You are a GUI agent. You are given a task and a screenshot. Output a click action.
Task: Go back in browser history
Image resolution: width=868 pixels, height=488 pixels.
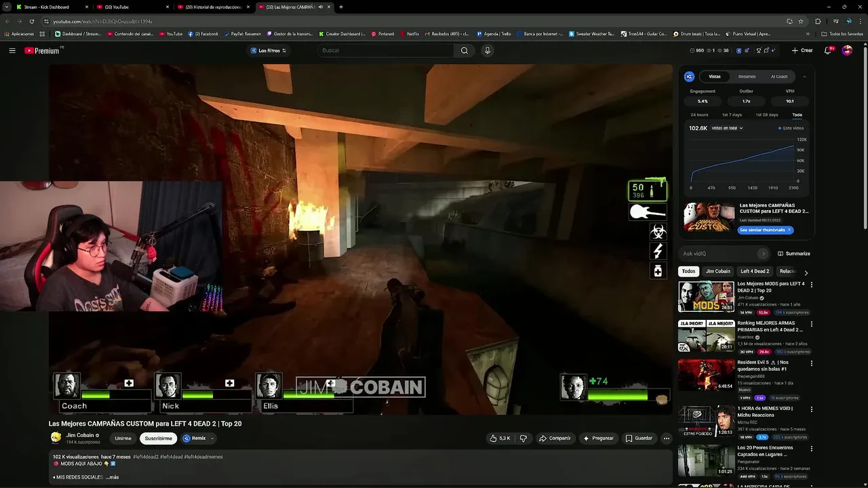coord(7,21)
